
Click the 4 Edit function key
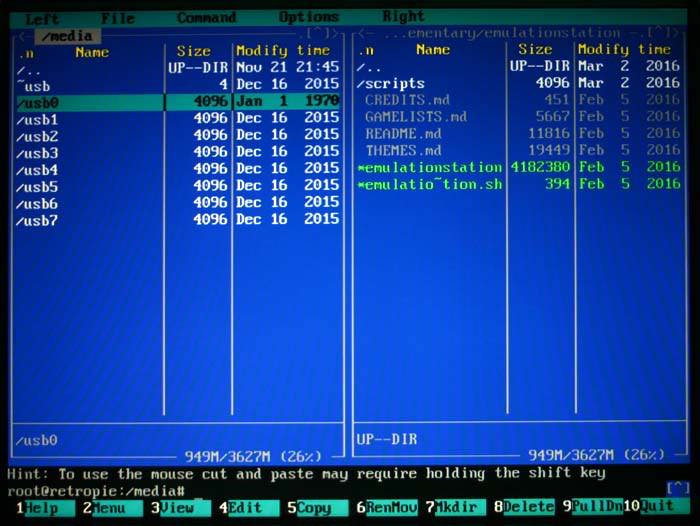(249, 508)
